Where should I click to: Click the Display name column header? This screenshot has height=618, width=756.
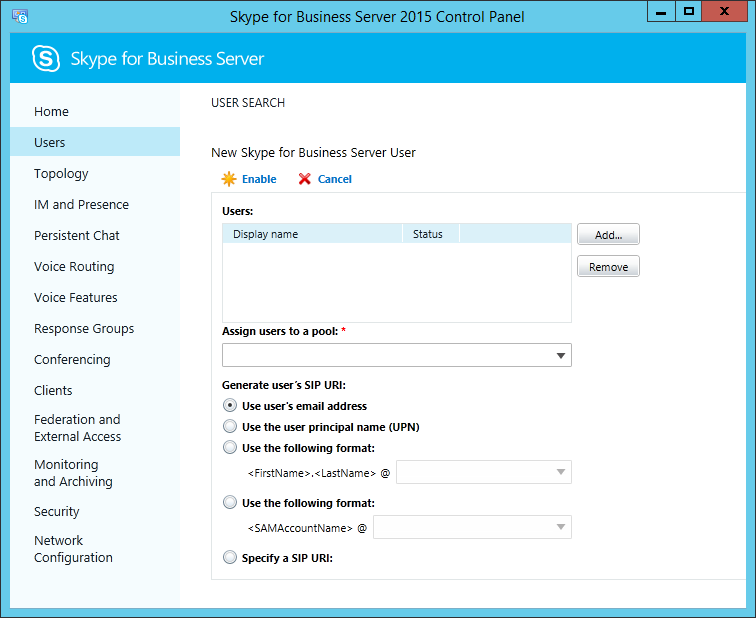tap(312, 234)
